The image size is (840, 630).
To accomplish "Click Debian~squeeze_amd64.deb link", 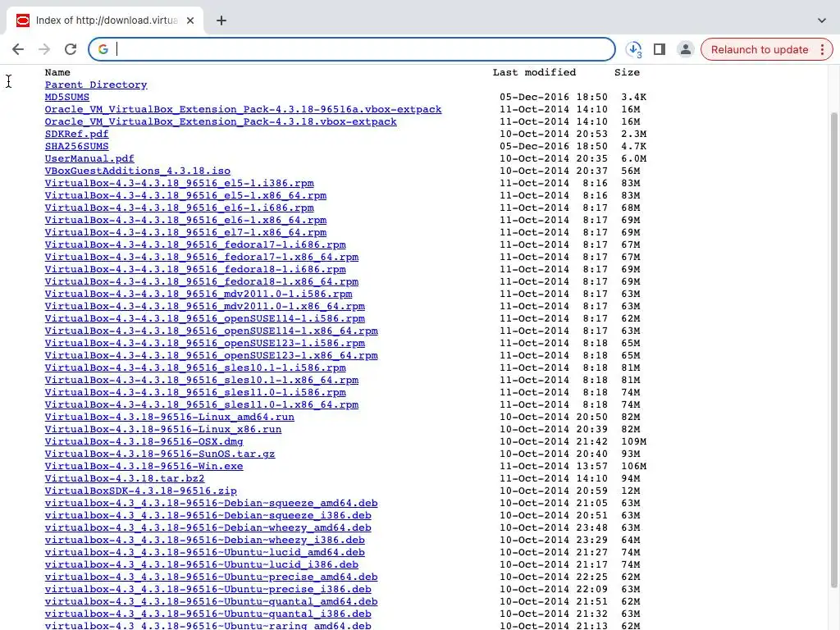I will (x=212, y=504).
